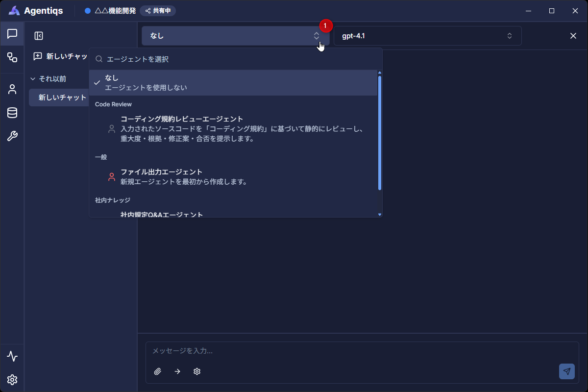This screenshot has width=588, height=392.
Task: Open chat settings gear below message box
Action: point(197,371)
